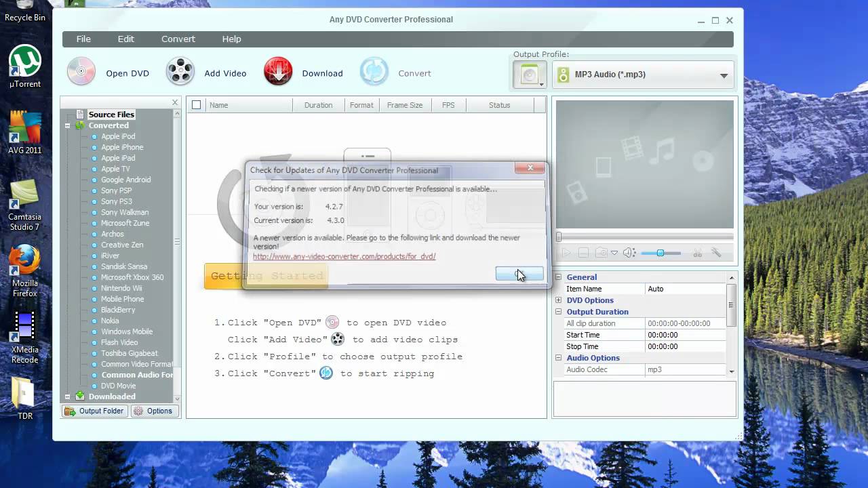Select Microsoft Xbox 360 tree item
Screen dimensions: 868x488
click(132, 277)
